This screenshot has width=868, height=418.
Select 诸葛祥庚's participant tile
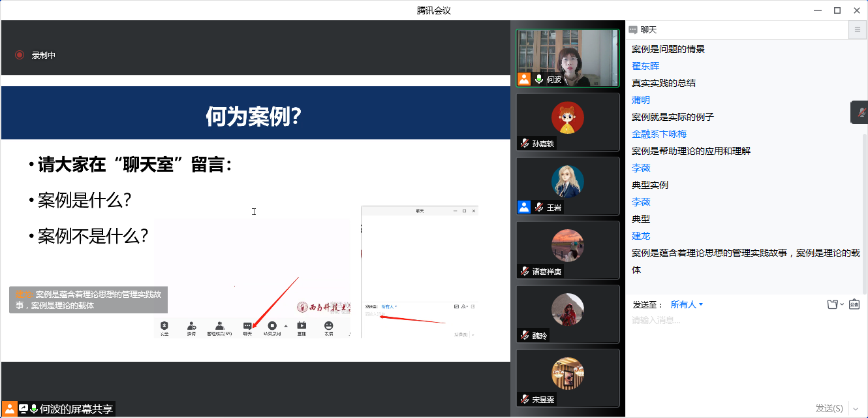tap(567, 249)
